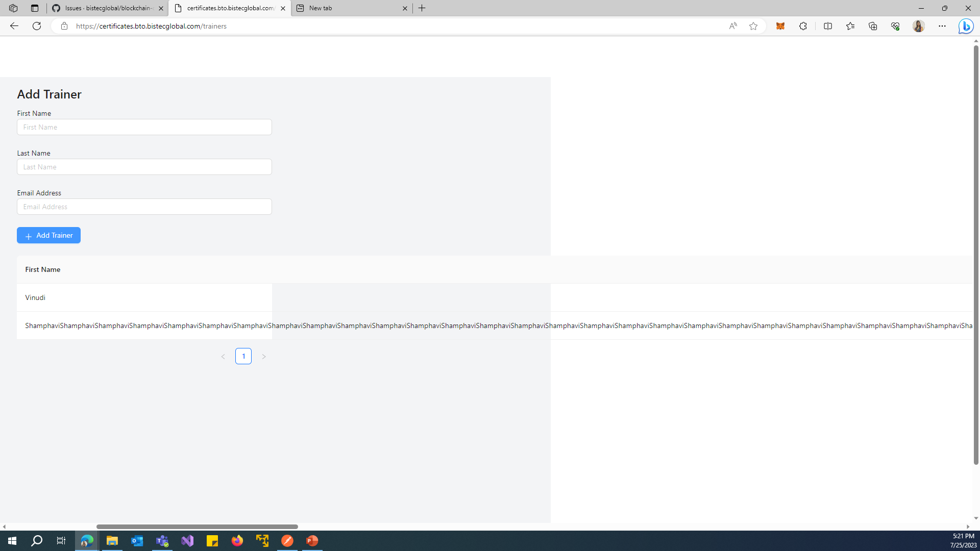
Task: Go to next page with right chevron
Action: [264, 356]
